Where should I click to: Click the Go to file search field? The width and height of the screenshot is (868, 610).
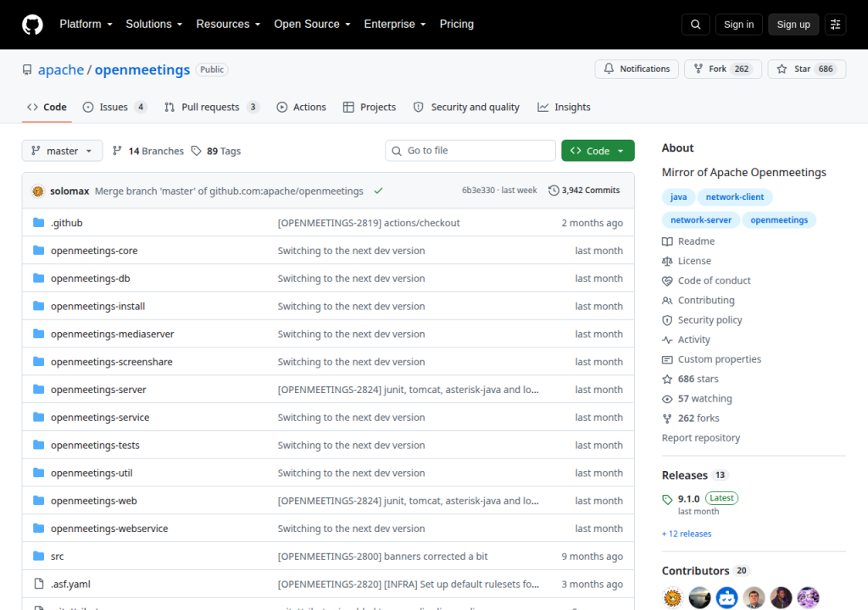tap(470, 151)
